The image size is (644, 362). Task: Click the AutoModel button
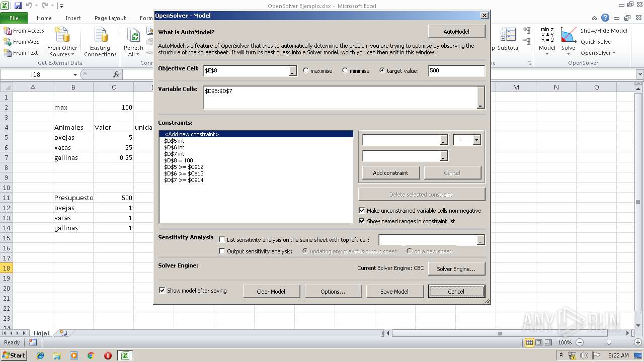click(x=456, y=32)
